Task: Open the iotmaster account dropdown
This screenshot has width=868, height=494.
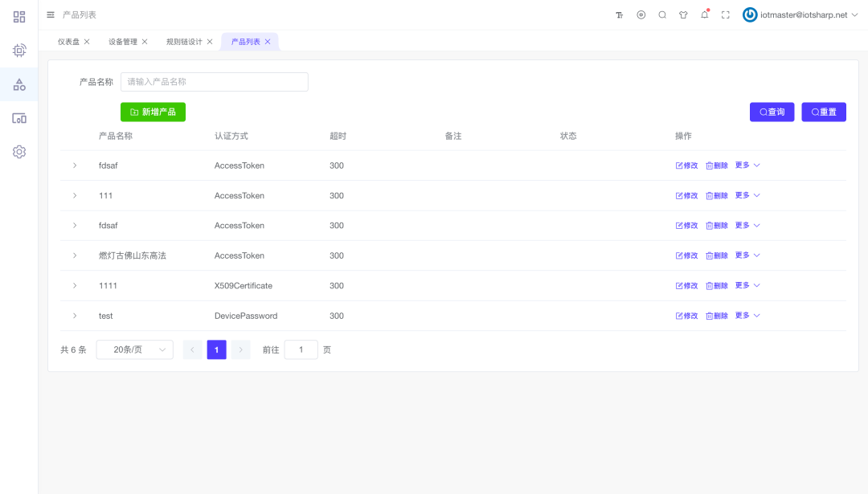Action: [x=800, y=14]
